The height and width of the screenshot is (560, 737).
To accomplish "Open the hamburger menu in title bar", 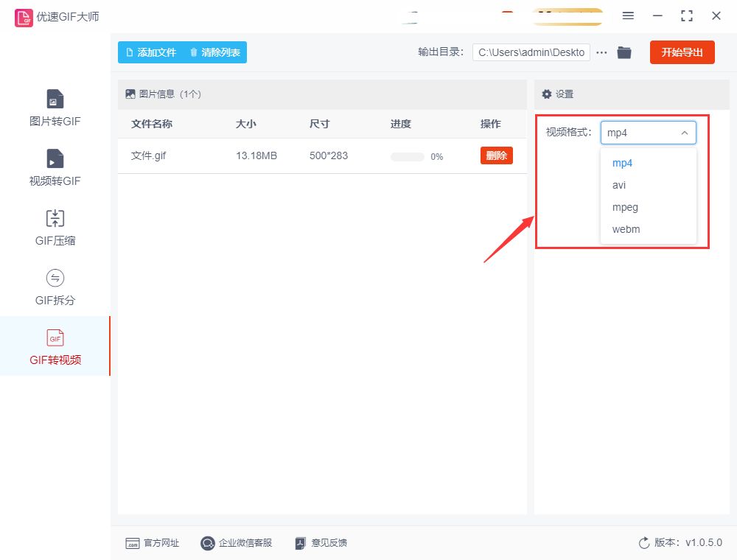I will click(628, 16).
